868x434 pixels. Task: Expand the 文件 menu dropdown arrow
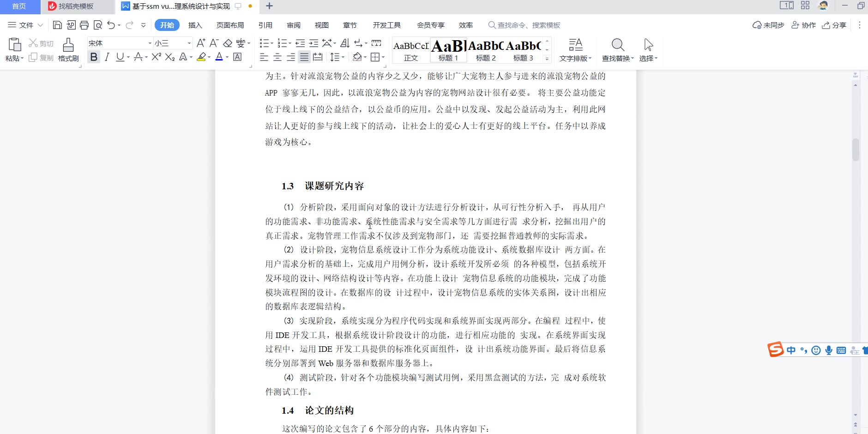tap(40, 25)
